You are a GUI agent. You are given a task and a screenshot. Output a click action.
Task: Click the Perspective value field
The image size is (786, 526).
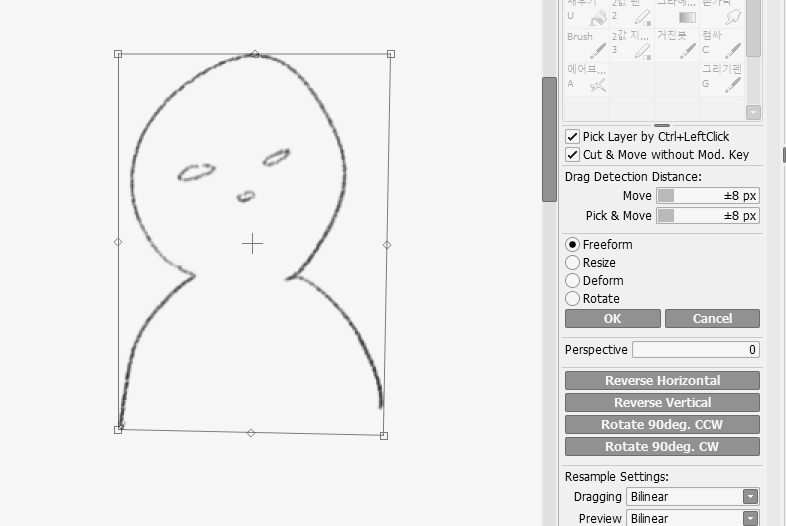(x=696, y=349)
